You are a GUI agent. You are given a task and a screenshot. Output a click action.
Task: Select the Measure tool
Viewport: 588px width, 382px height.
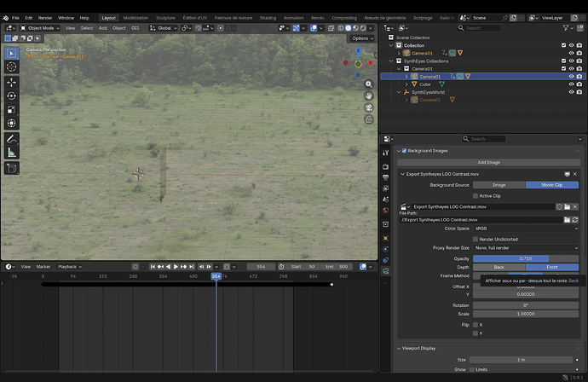pos(12,153)
